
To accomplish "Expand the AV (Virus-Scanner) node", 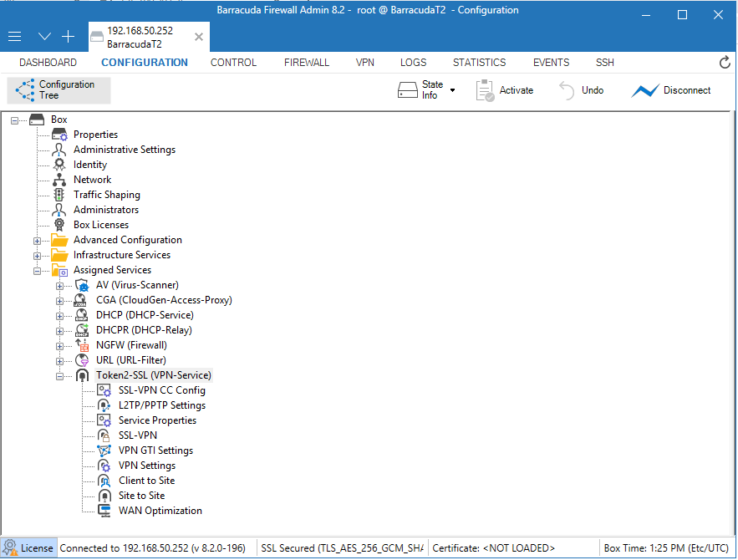I will point(60,286).
